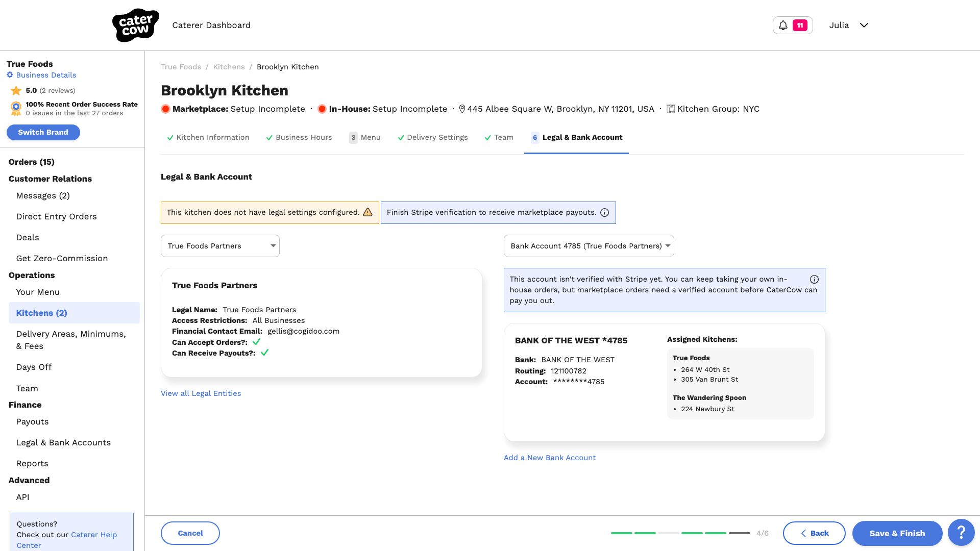980x551 pixels.
Task: Click Save & Finish
Action: pos(897,533)
